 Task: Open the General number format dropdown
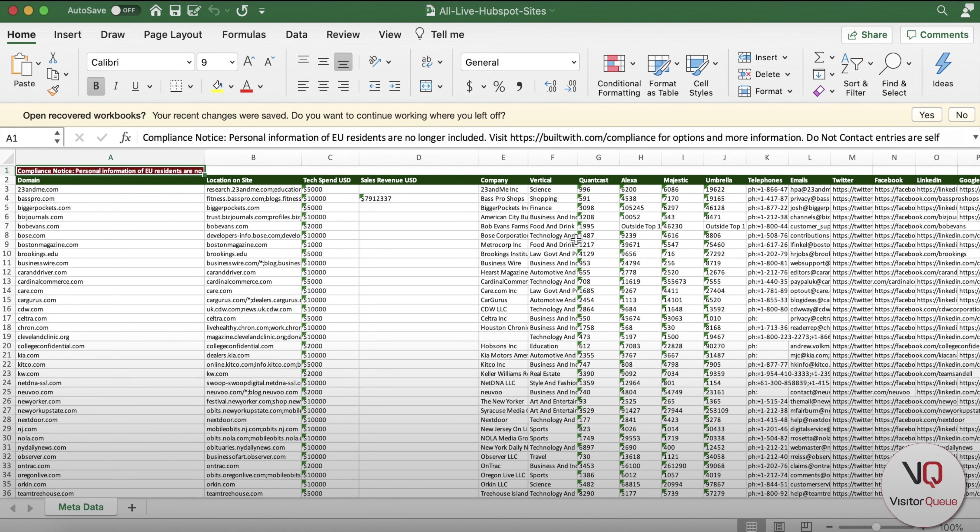pyautogui.click(x=574, y=62)
